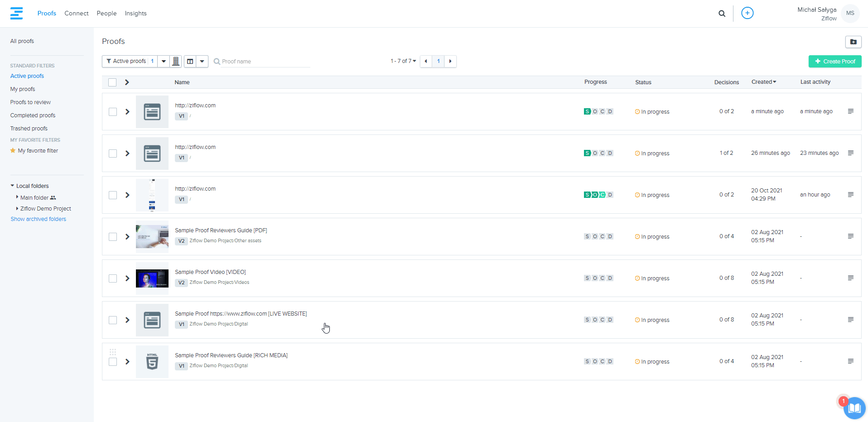Open the help book widget icon
Viewport: 868px width, 422px height.
coord(854,408)
